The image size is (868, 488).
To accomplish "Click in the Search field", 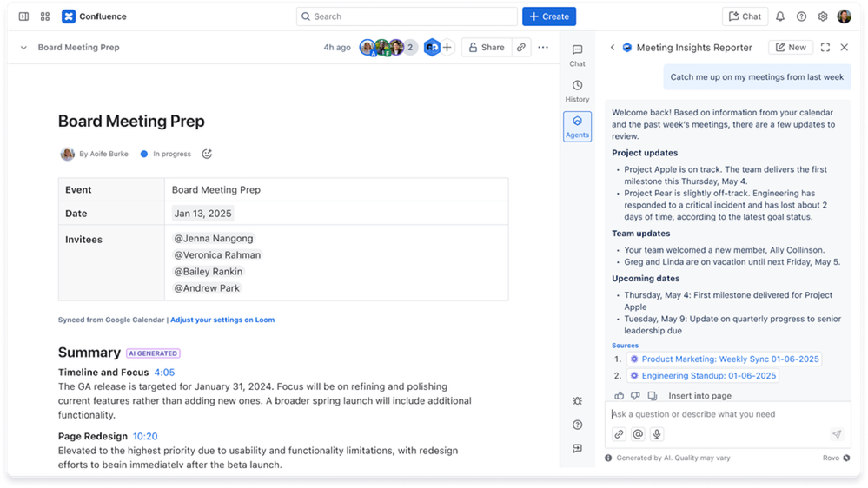I will pyautogui.click(x=407, y=16).
